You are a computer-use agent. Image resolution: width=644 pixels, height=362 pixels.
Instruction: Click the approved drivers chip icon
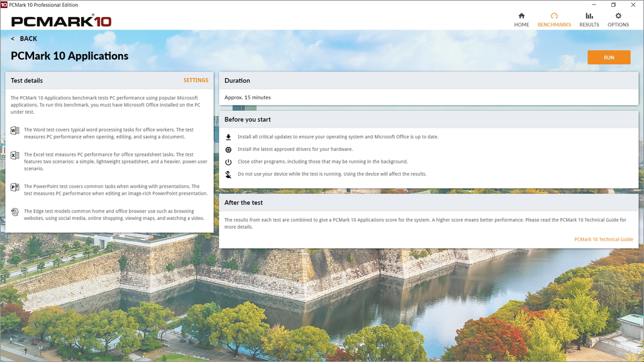(x=228, y=149)
